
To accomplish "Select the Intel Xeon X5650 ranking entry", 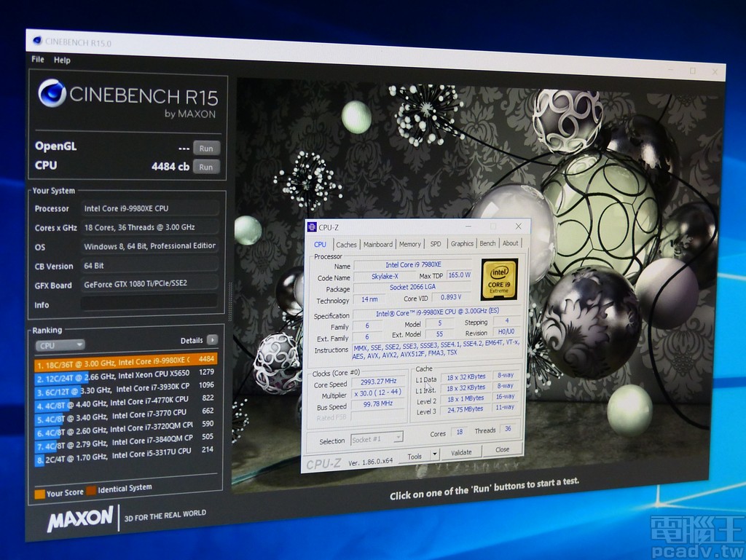I will pyautogui.click(x=124, y=374).
